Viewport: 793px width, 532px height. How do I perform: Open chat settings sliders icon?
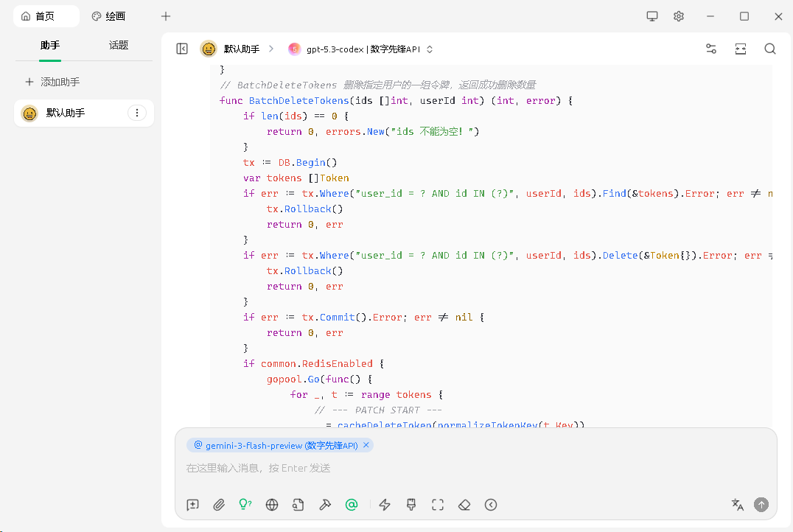click(x=710, y=49)
